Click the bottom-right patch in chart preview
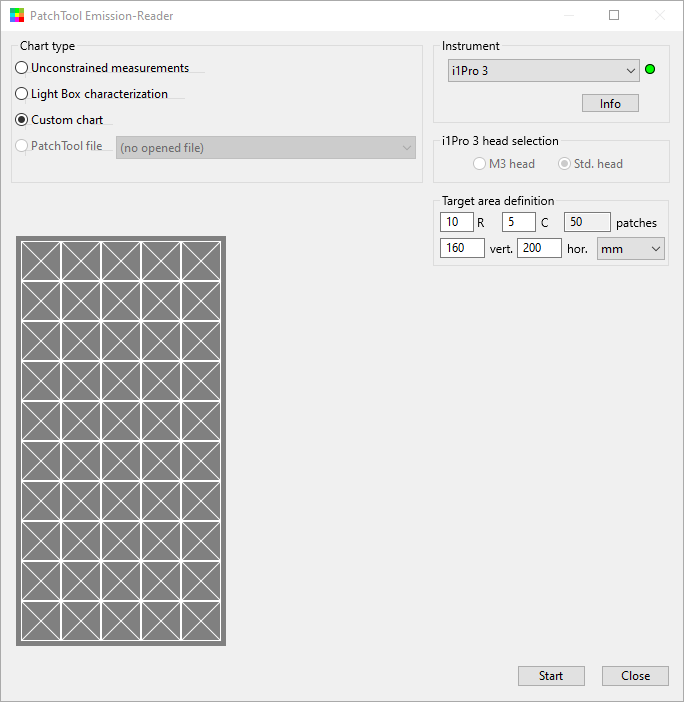684x702 pixels. pos(200,620)
